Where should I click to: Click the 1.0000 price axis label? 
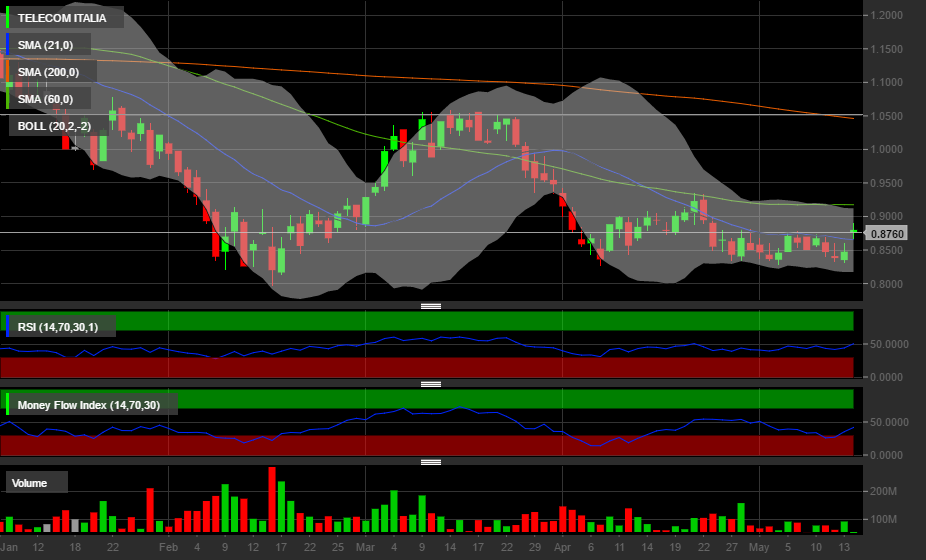point(886,149)
